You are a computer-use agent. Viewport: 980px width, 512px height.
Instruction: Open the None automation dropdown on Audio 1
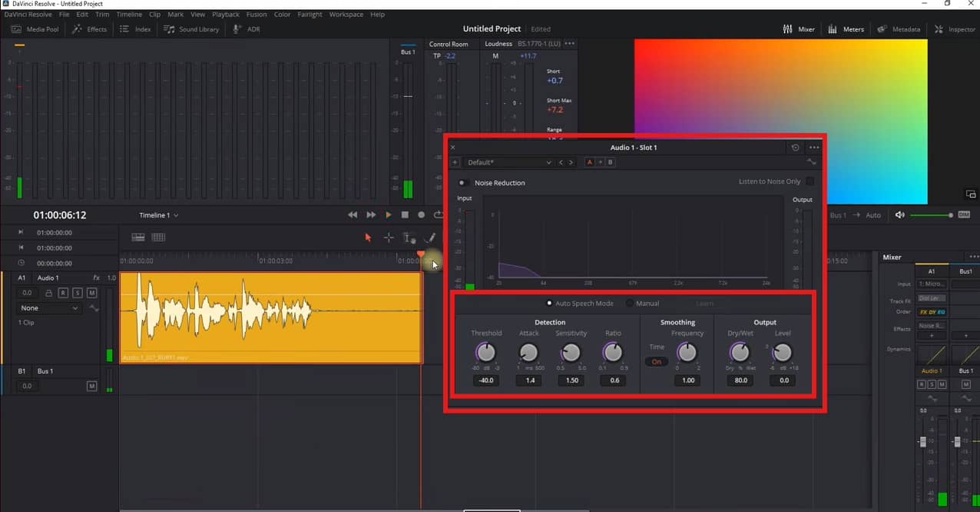coord(50,308)
